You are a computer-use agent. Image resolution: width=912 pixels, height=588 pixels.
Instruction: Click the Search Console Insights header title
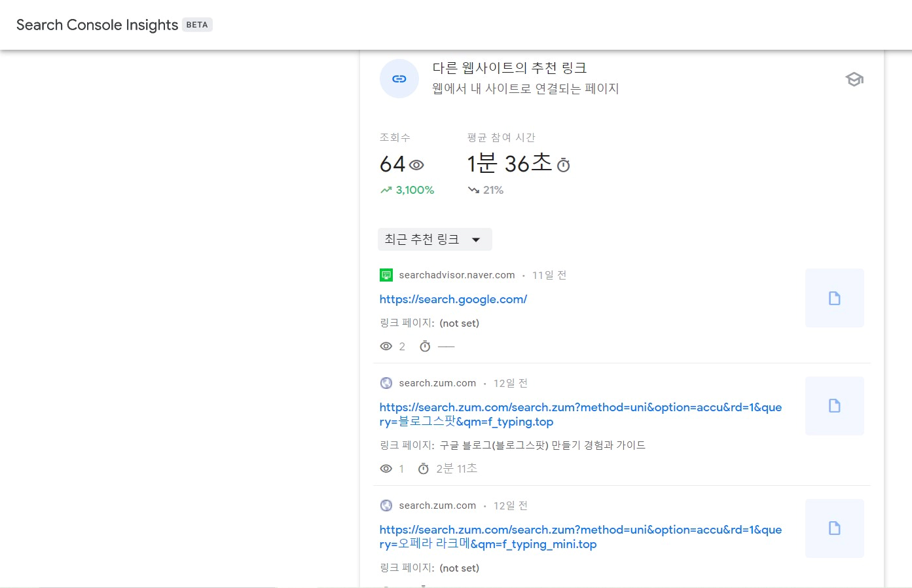96,24
